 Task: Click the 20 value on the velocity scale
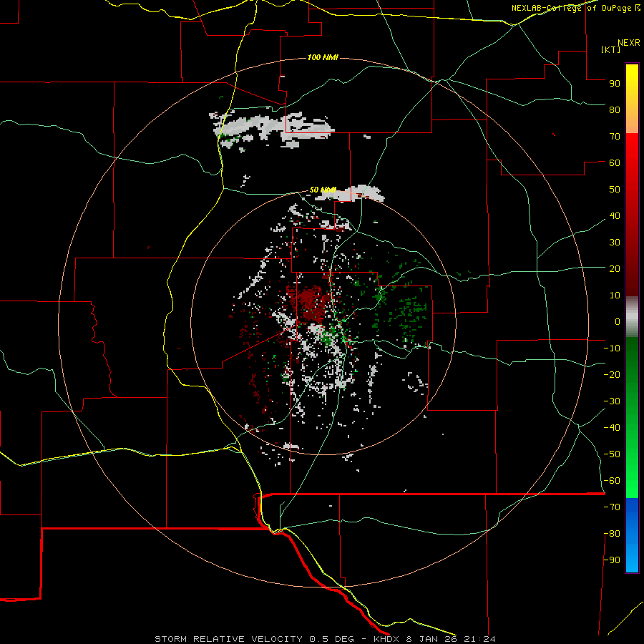click(615, 268)
